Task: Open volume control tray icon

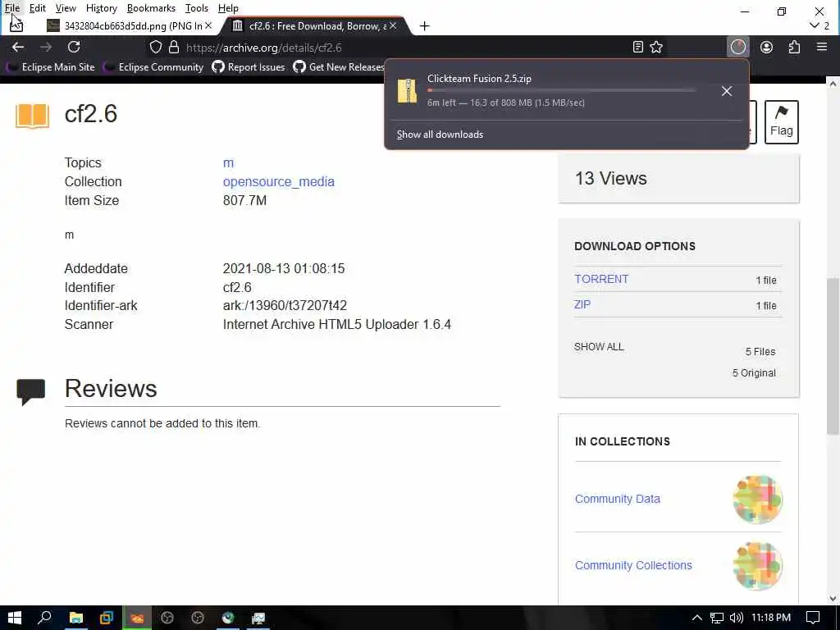Action: point(737,618)
